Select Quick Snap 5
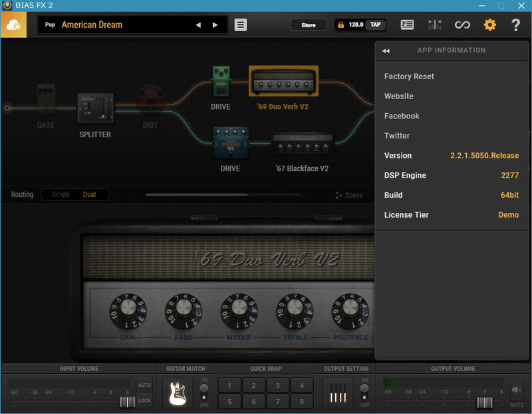Screen dimensions: 532x414 229,401
